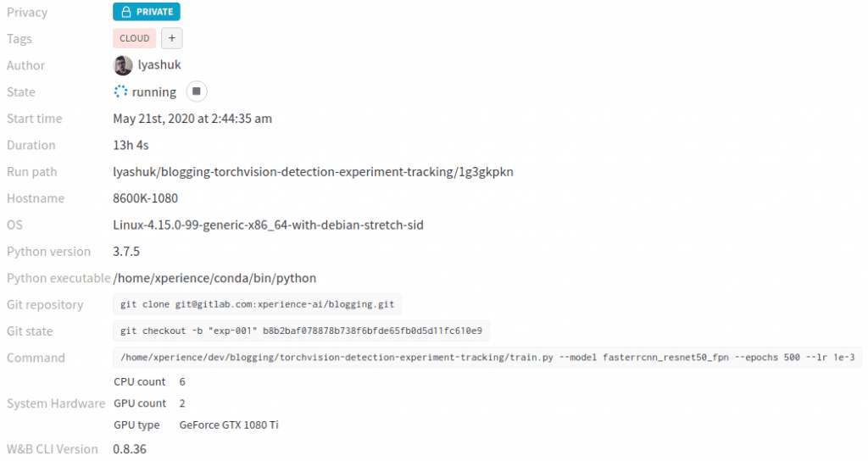The image size is (868, 461).
Task: Click the Python version 3.7.5 value
Action: 126,252
